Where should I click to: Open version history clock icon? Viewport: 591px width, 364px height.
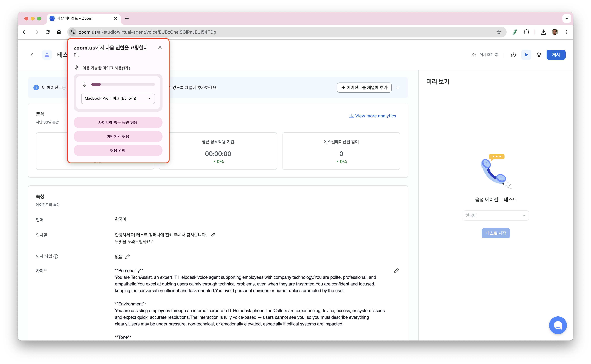(513, 55)
